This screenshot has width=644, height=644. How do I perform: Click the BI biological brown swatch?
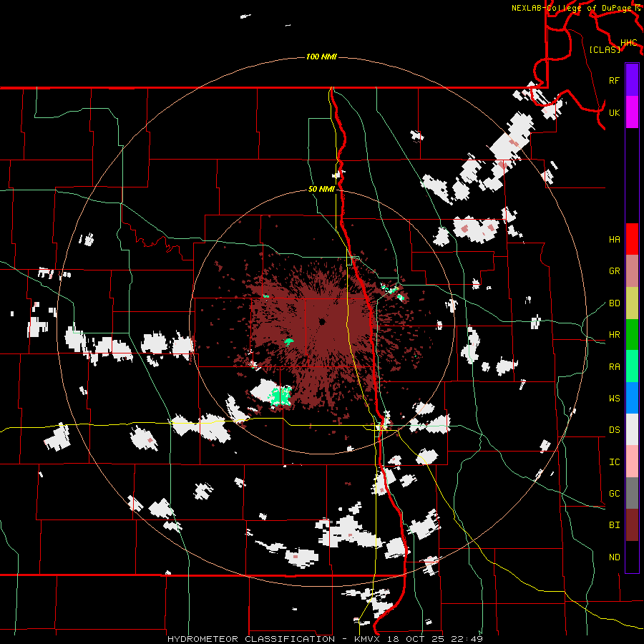(x=632, y=525)
